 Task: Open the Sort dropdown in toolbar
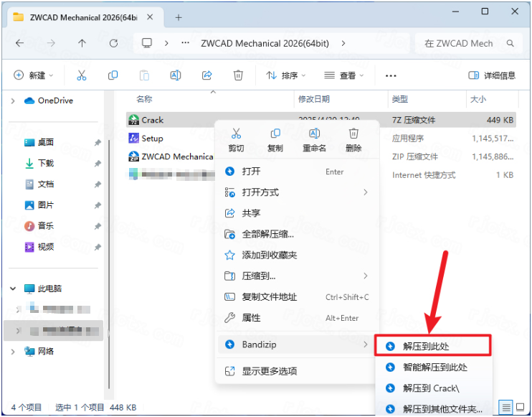tap(286, 75)
